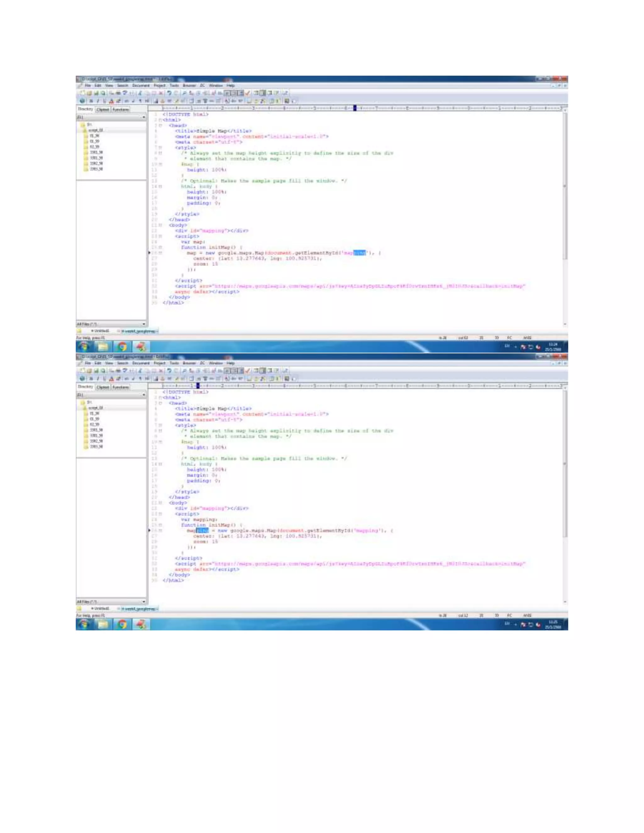The width and height of the screenshot is (644, 833).
Task: Open All Files filter dropdown in upper window
Action: click(x=143, y=324)
